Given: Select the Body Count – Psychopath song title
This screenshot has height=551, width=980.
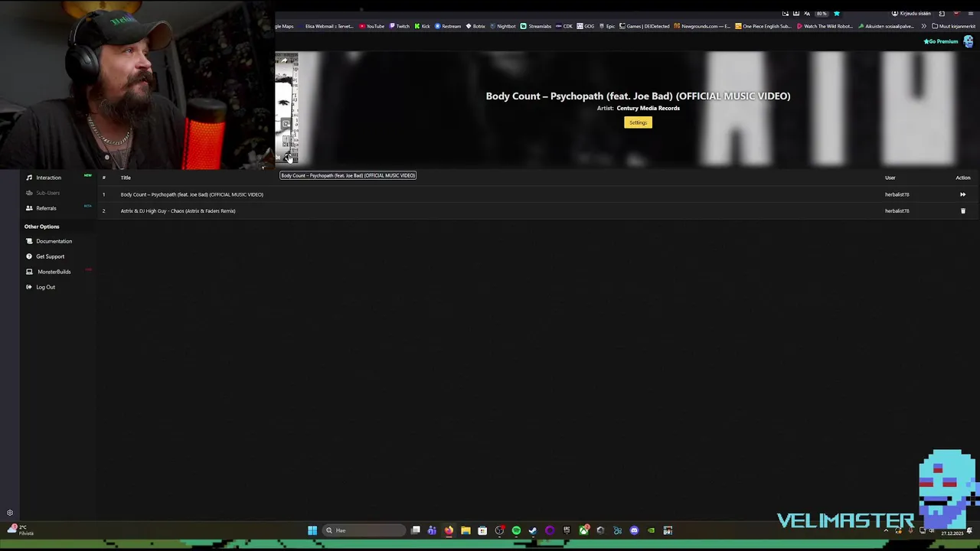Looking at the screenshot, I should (x=191, y=194).
